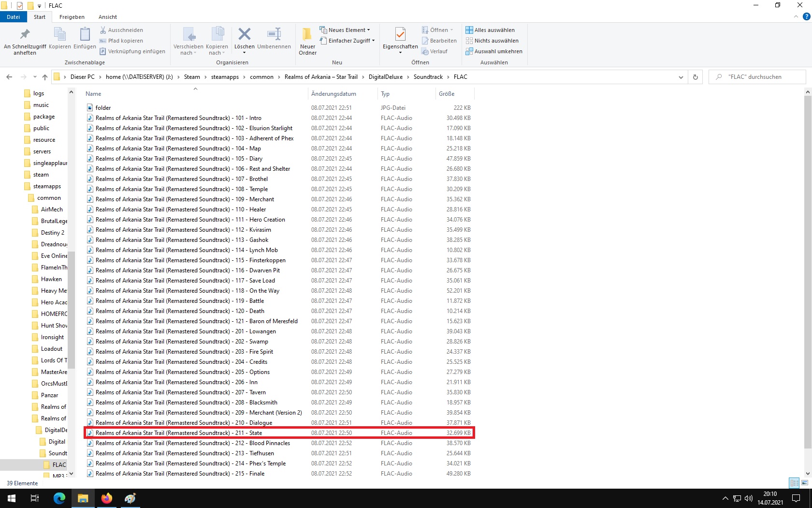The height and width of the screenshot is (508, 812).
Task: Switch to large icons view
Action: (x=805, y=483)
